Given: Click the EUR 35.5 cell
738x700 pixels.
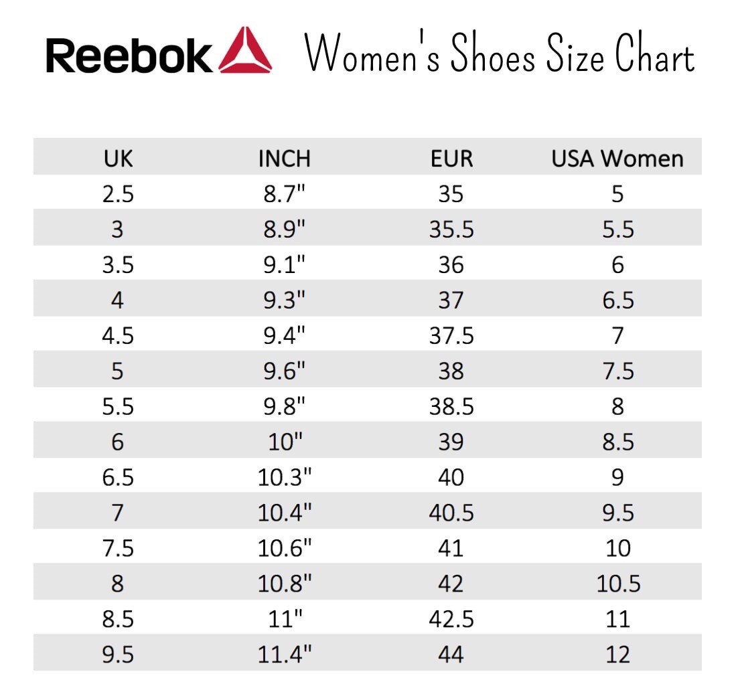Looking at the screenshot, I should 451,230.
